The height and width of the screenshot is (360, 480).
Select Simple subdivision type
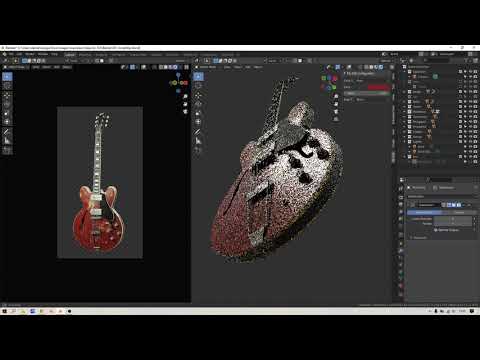[x=459, y=212]
